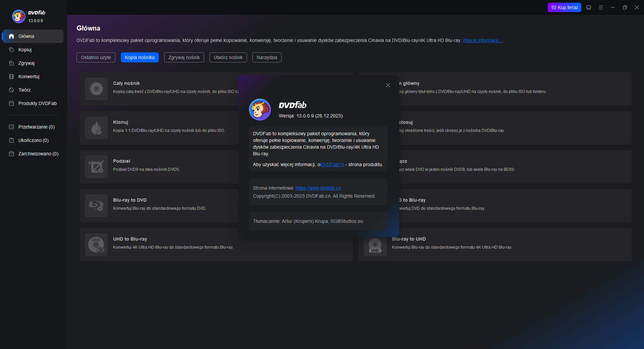
Task: Restore down the DVDFab window
Action: [x=625, y=7]
